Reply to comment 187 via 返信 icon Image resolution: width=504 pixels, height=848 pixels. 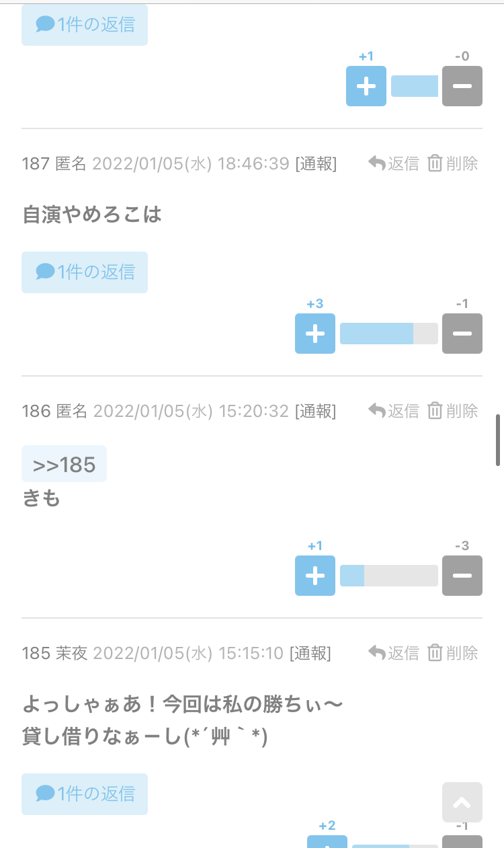394,163
